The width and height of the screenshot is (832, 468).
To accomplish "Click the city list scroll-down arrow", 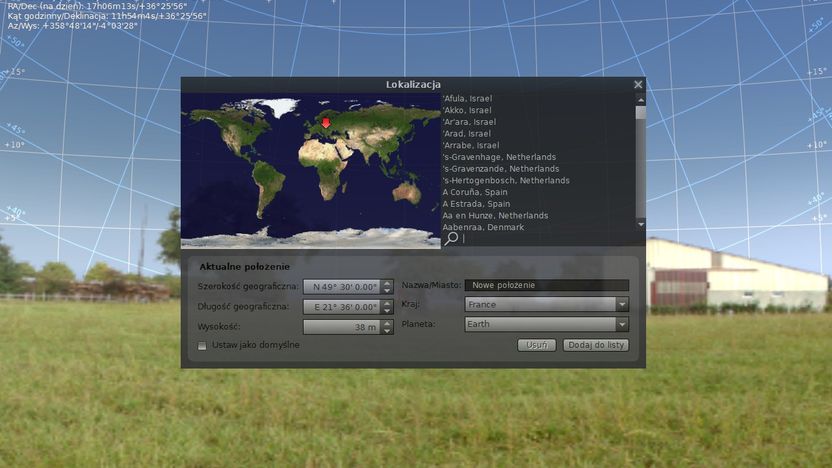I will coord(641,224).
